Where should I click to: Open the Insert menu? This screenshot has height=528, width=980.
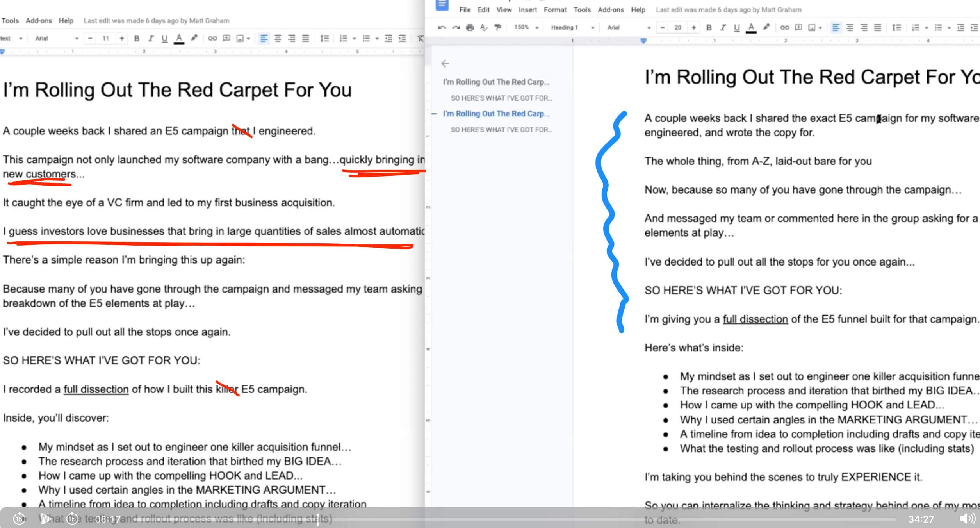point(527,10)
